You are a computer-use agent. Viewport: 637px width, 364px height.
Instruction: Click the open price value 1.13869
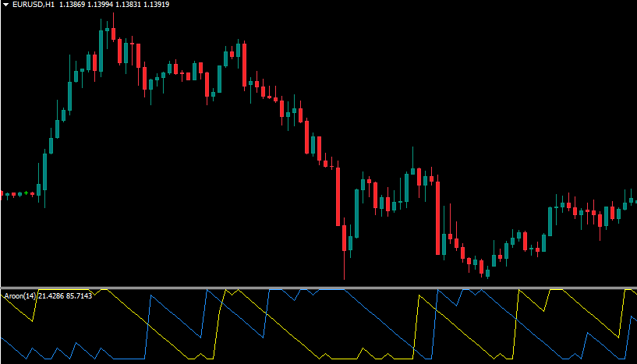tap(73, 5)
